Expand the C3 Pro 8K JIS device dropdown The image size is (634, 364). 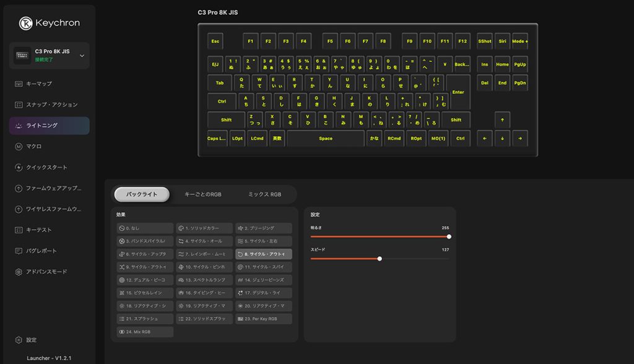click(x=82, y=56)
